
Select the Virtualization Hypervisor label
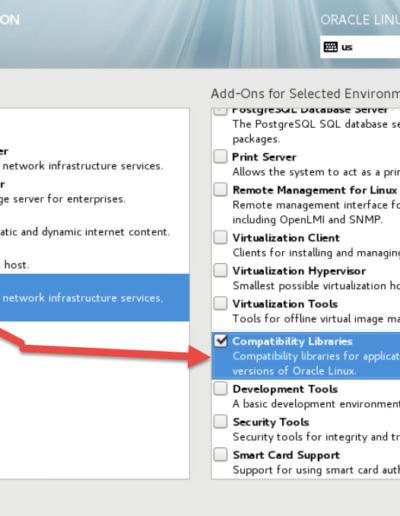[x=299, y=271]
